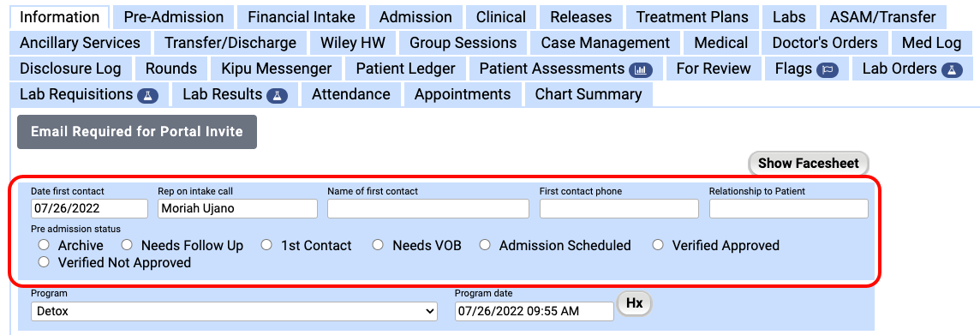The height and width of the screenshot is (335, 980).
Task: Open the Flags tab with flag icon
Action: 806,69
